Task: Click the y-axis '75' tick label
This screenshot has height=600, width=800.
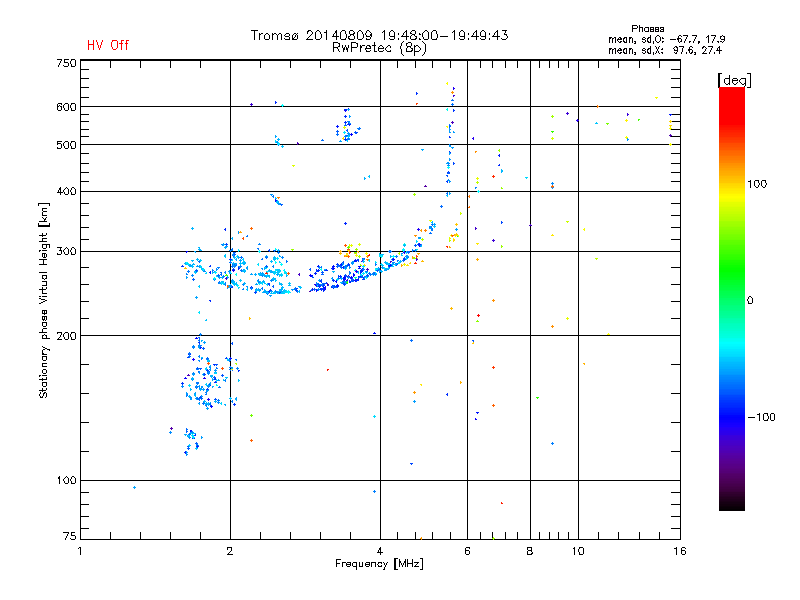Action: 70,536
